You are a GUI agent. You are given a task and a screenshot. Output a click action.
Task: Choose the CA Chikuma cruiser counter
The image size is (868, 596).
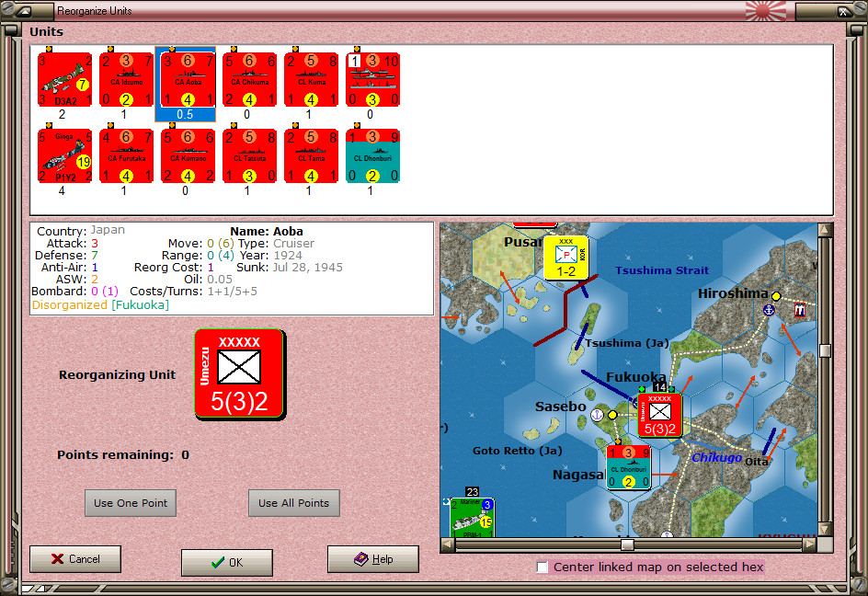(250, 79)
